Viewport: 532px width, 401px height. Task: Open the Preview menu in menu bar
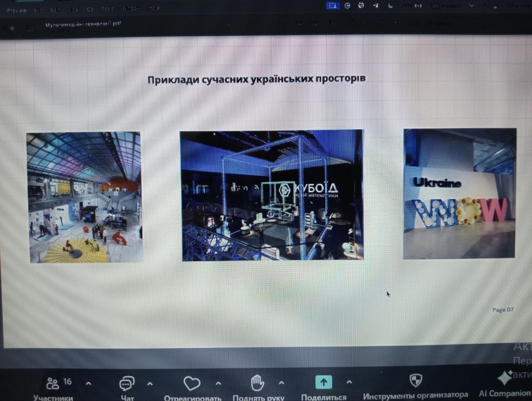coord(17,10)
